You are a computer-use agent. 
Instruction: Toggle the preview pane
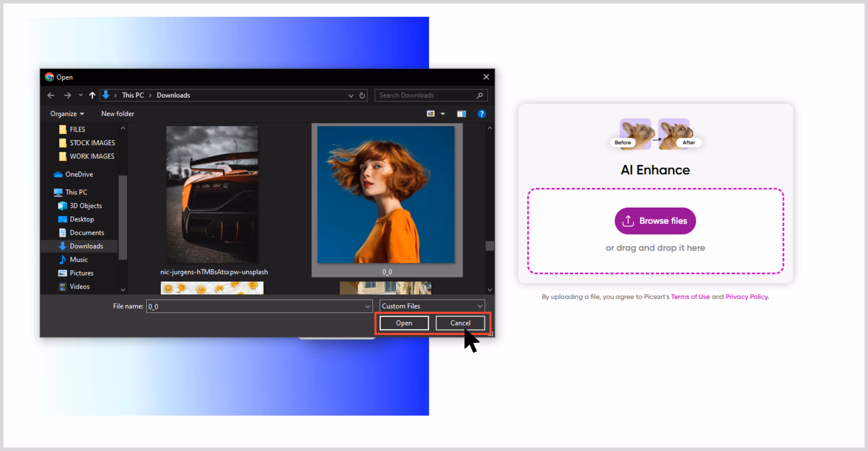pos(461,114)
